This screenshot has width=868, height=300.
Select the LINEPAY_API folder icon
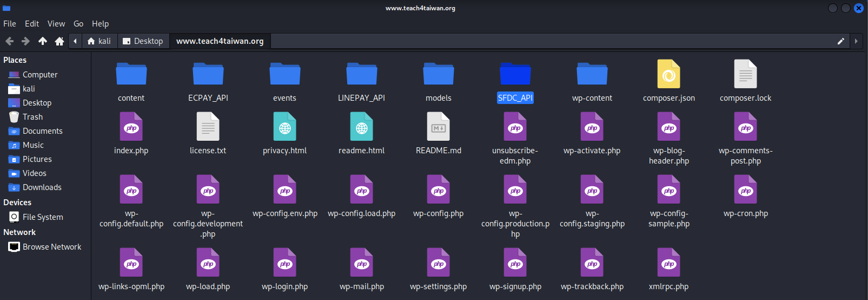click(x=362, y=74)
